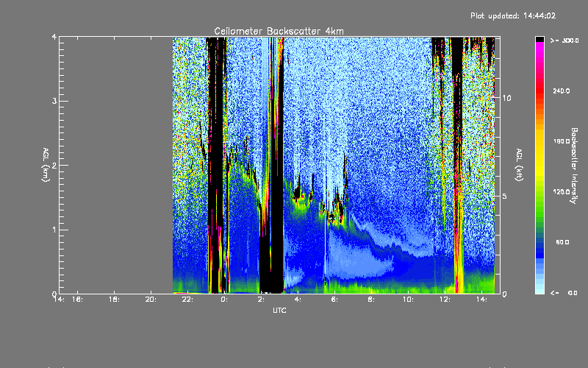Click the '120.0' colorbar label

562,192
